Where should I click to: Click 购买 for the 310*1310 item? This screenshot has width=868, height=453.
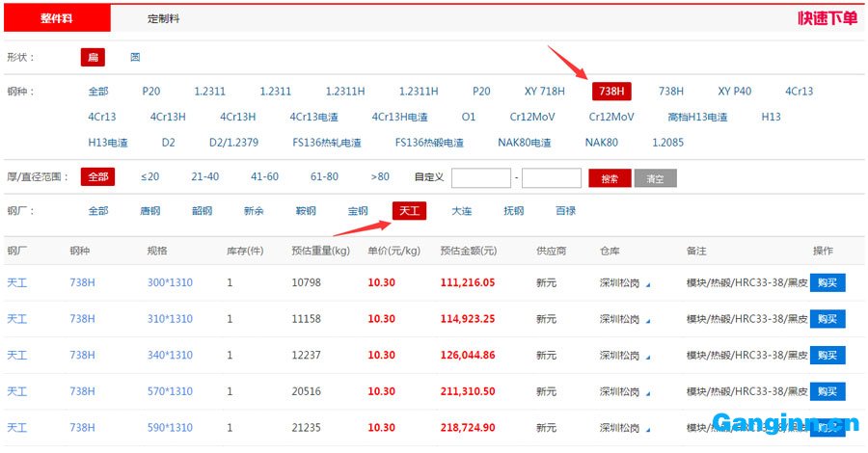(x=827, y=319)
